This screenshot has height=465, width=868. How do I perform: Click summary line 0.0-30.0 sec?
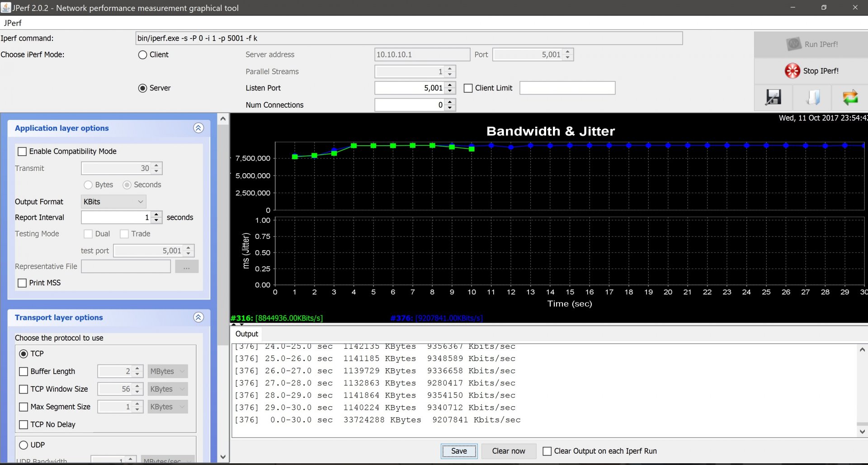[x=377, y=420]
